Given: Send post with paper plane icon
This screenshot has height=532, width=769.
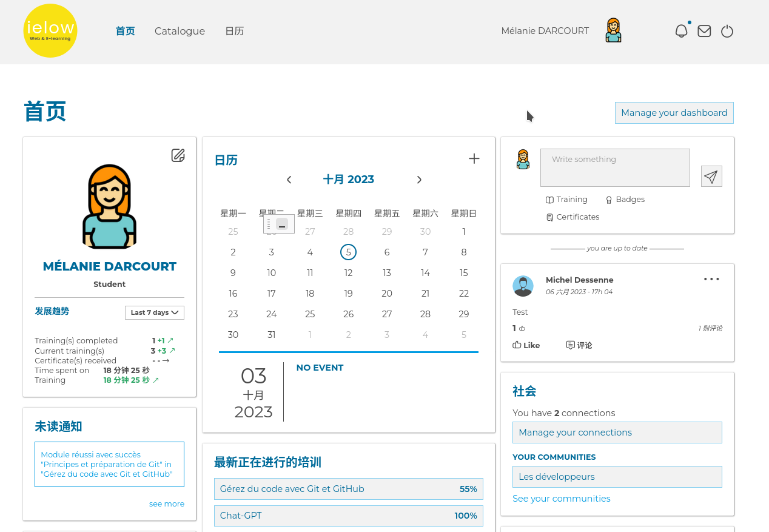Looking at the screenshot, I should [711, 177].
